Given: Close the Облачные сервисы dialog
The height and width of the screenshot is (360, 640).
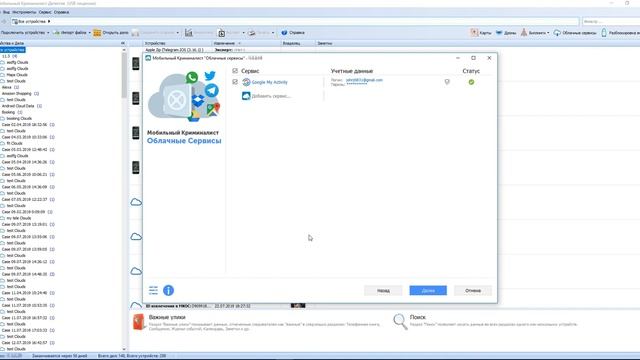Looking at the screenshot, I should pyautogui.click(x=489, y=58).
